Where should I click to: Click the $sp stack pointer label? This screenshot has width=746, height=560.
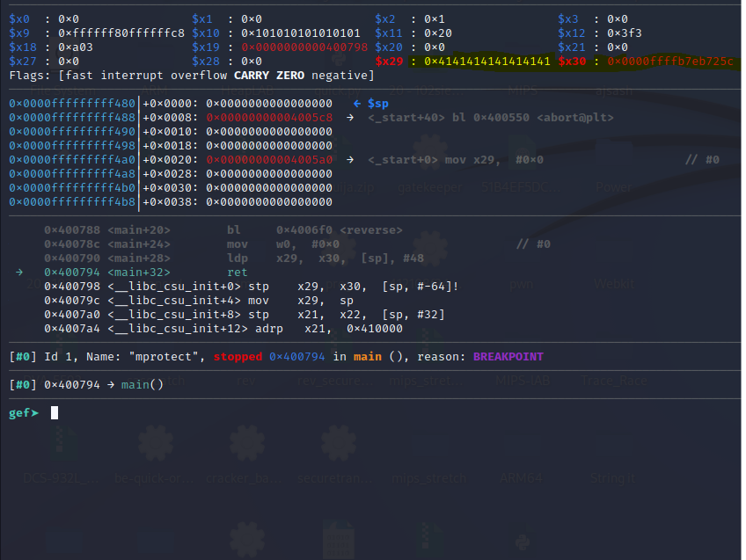(x=377, y=104)
